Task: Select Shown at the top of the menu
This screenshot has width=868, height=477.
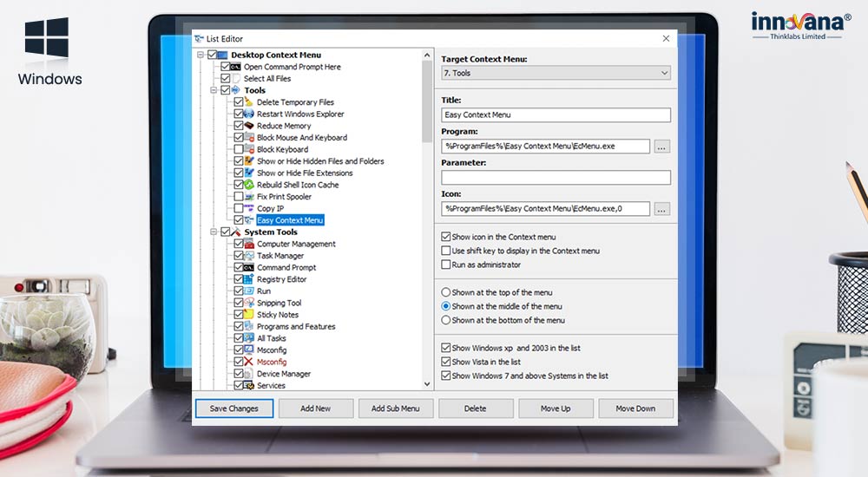Action: click(445, 292)
